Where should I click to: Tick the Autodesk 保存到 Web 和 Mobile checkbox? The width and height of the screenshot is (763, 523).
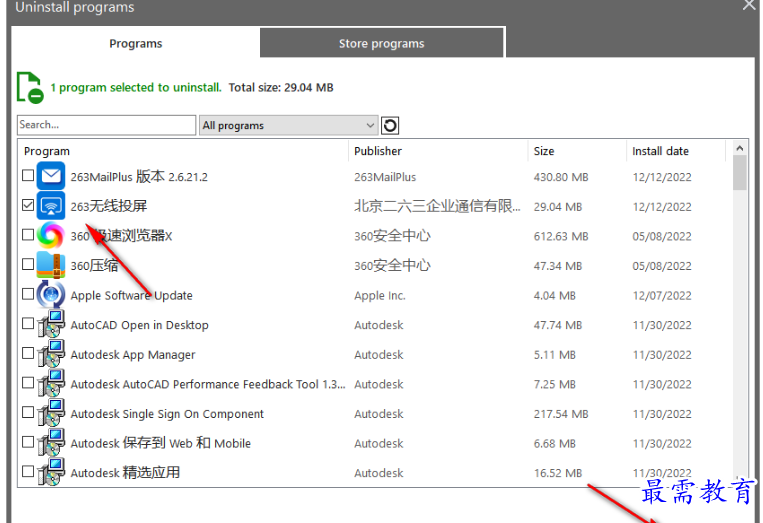pyautogui.click(x=28, y=442)
